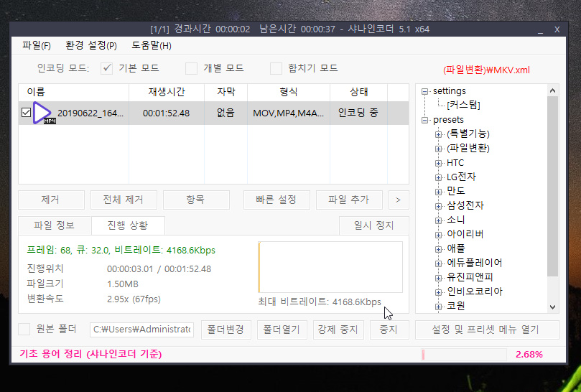Collapse the settings tree node

424,91
